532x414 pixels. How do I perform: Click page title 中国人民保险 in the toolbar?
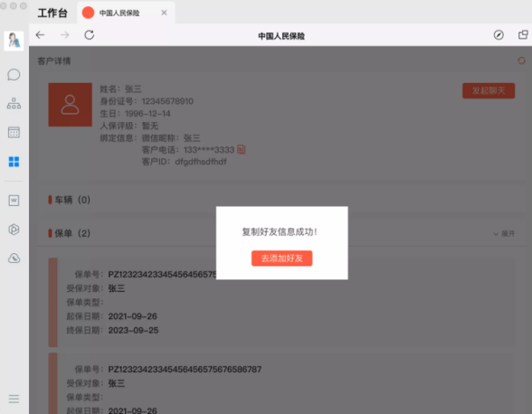281,35
